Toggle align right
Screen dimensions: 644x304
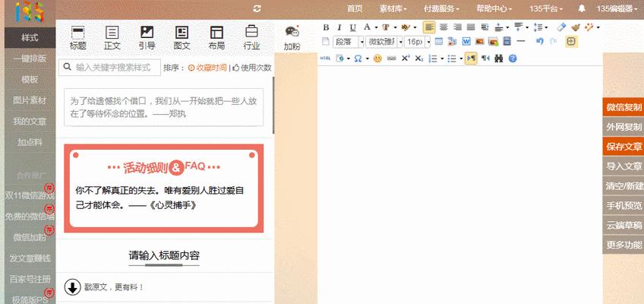pyautogui.click(x=457, y=27)
